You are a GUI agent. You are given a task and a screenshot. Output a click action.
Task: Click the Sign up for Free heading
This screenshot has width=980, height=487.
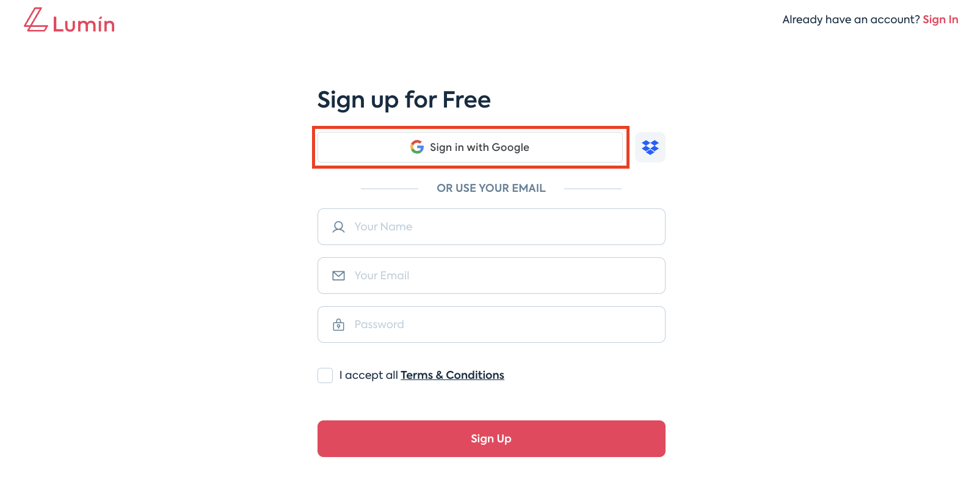click(x=404, y=100)
